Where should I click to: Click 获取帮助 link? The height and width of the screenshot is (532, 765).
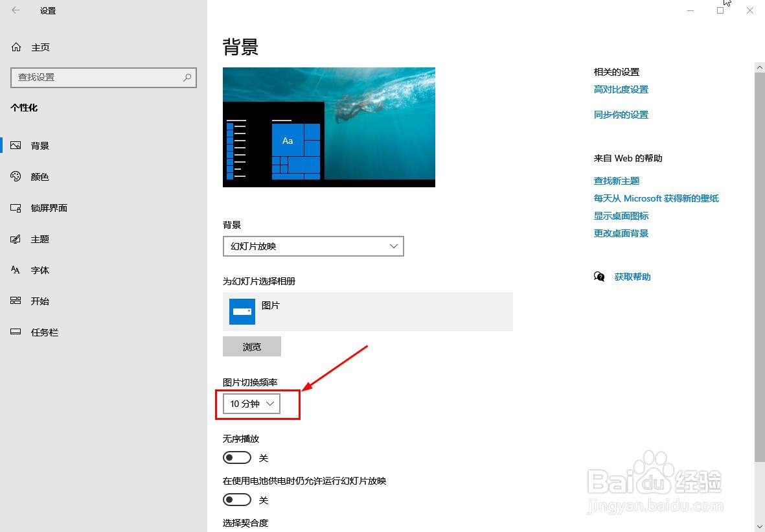pyautogui.click(x=632, y=277)
